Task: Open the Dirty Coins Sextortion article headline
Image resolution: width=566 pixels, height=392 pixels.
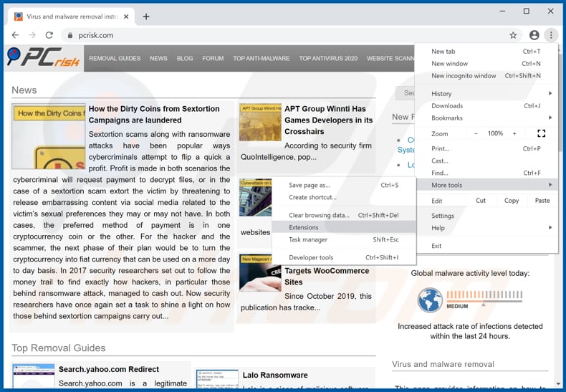Action: coord(154,115)
